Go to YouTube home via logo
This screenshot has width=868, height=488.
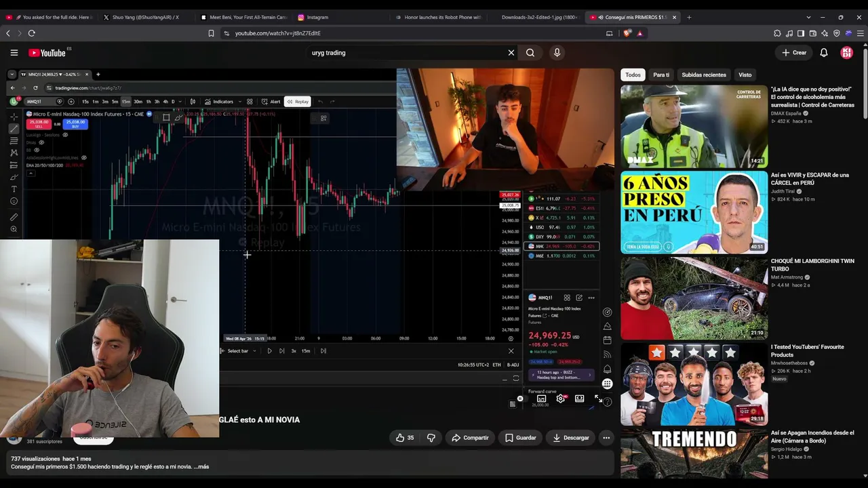(x=47, y=53)
